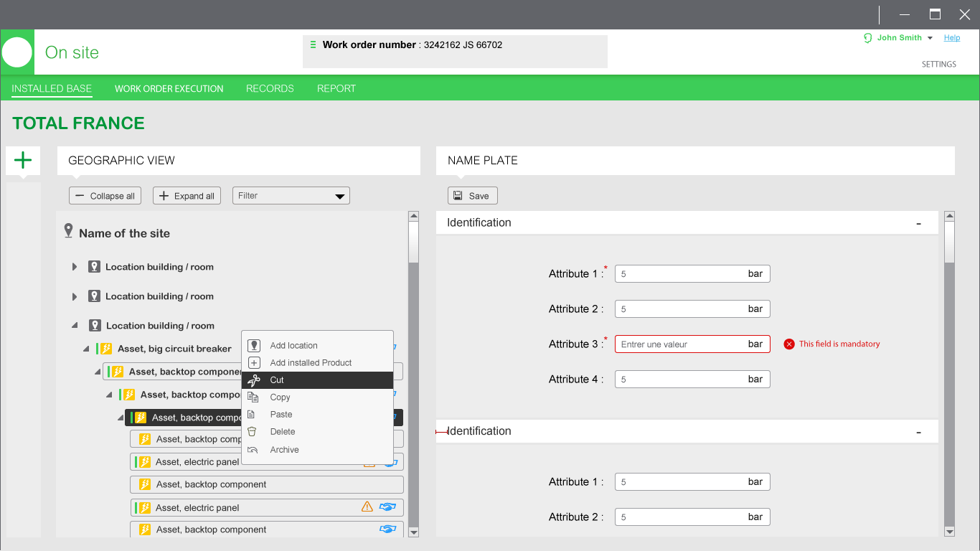The image size is (980, 551).
Task: Click the name plate scrollbar up arrow
Action: [950, 216]
